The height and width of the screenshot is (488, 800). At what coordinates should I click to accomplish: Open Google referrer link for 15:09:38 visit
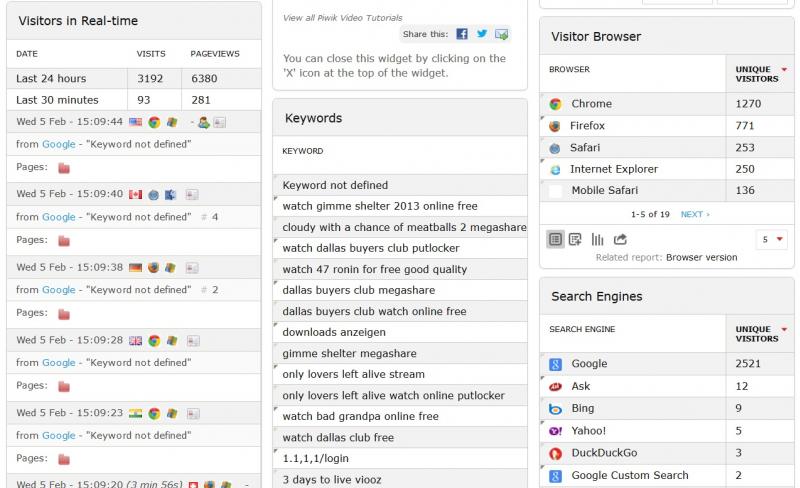pos(59,289)
